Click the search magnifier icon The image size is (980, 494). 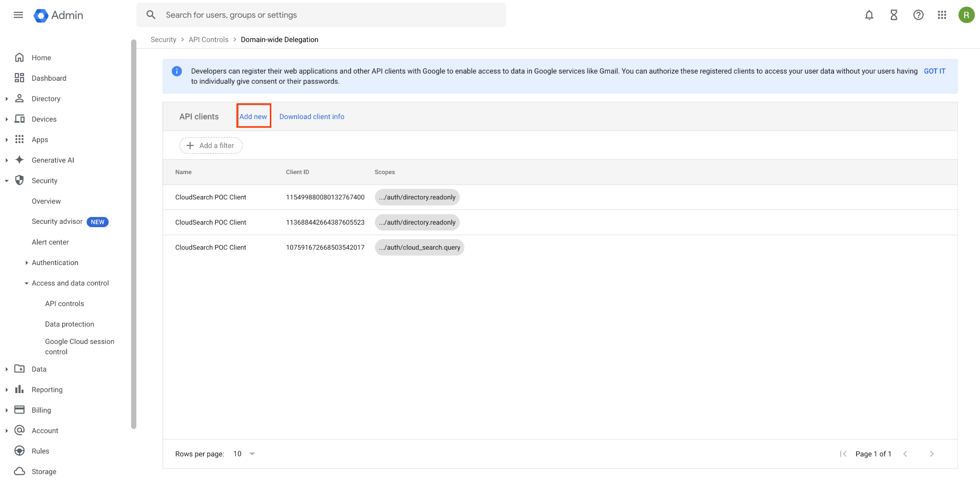click(151, 15)
